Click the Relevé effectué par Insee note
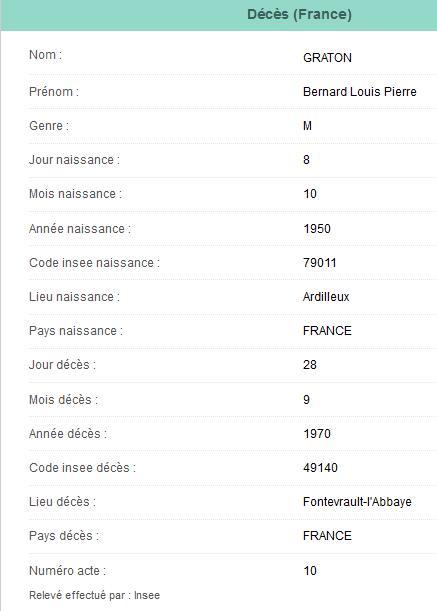The image size is (437, 611). (94, 595)
